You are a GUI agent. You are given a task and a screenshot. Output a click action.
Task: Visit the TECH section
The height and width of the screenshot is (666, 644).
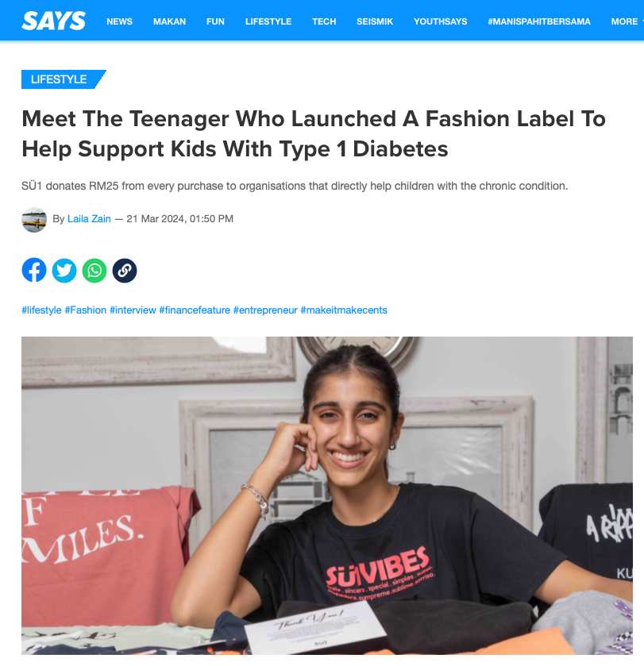click(324, 21)
